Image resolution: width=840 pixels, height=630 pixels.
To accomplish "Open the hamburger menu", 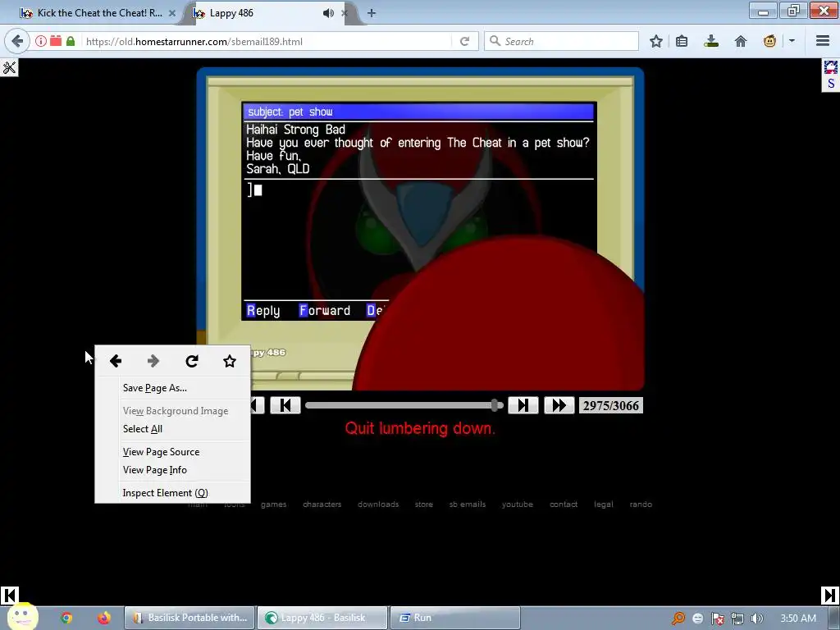I will pyautogui.click(x=823, y=41).
